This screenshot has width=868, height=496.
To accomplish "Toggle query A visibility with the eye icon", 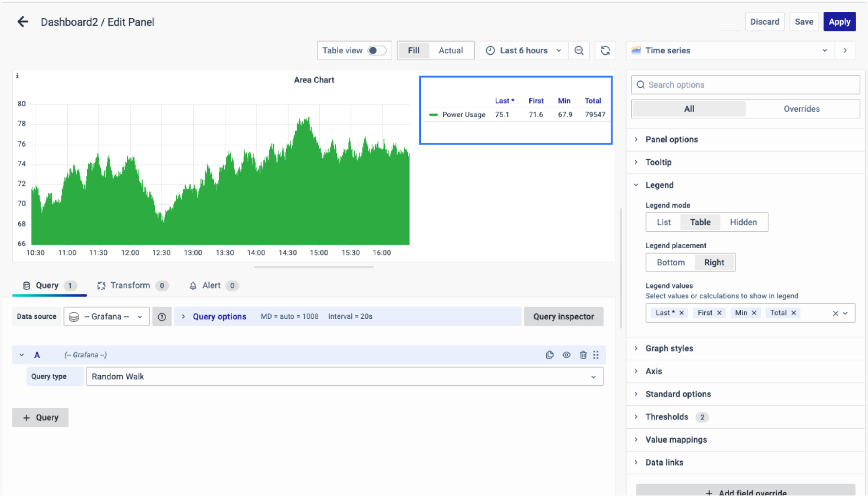I will (x=567, y=355).
